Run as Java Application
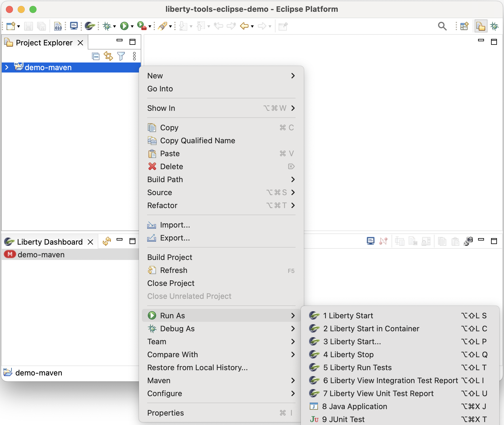Viewport: 504px width, 425px height. (400, 406)
